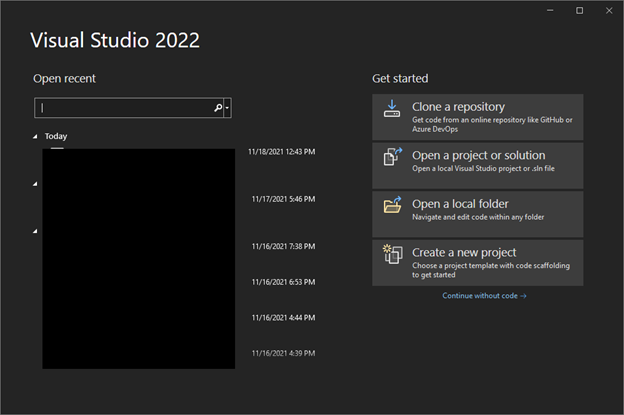
Task: Click the magnifier search icon in Open recent
Action: click(x=218, y=108)
